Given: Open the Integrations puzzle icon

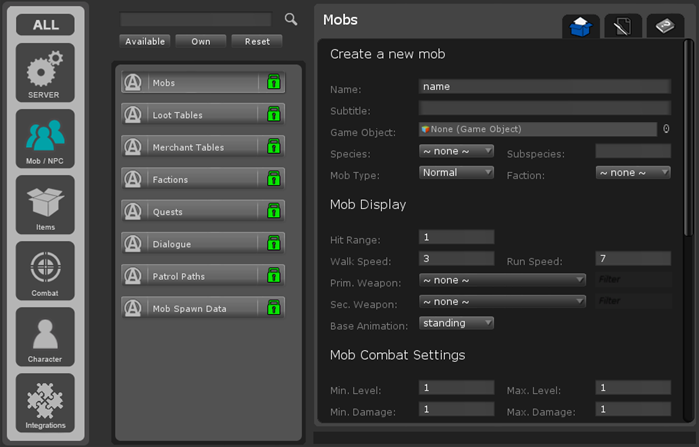Looking at the screenshot, I should click(x=45, y=402).
